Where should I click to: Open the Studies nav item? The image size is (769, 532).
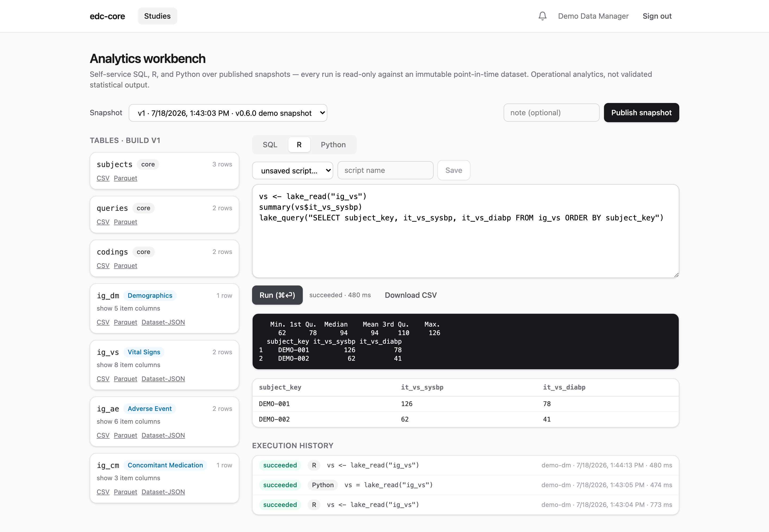[x=157, y=16]
